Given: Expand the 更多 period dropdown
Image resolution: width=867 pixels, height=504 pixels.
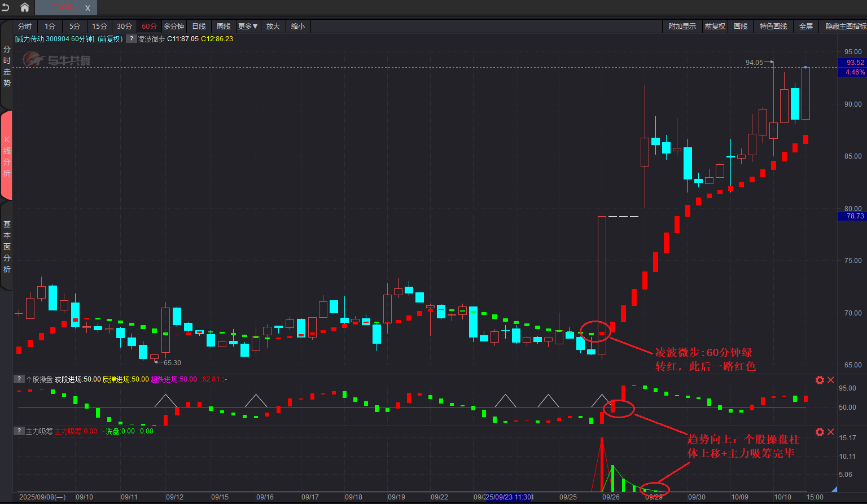Looking at the screenshot, I should pyautogui.click(x=248, y=27).
